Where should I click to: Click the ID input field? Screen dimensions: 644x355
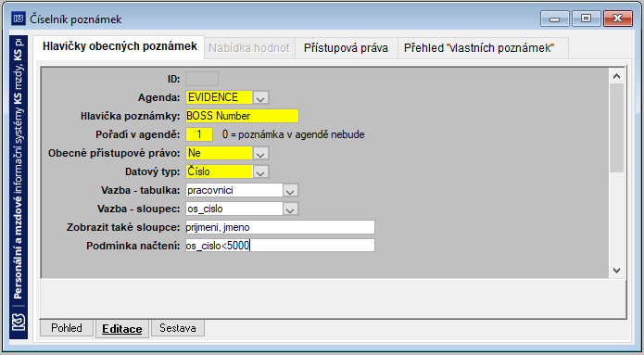202,79
